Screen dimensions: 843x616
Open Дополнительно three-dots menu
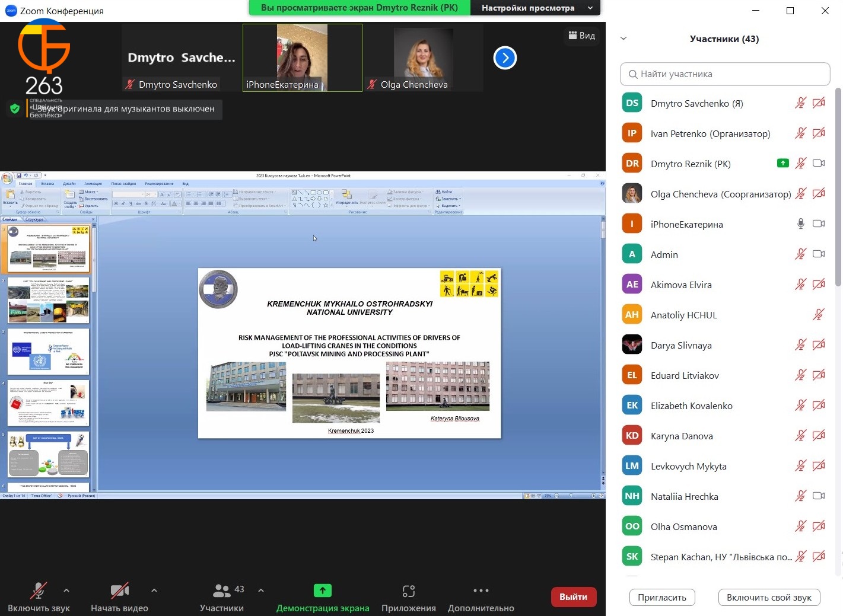click(481, 597)
